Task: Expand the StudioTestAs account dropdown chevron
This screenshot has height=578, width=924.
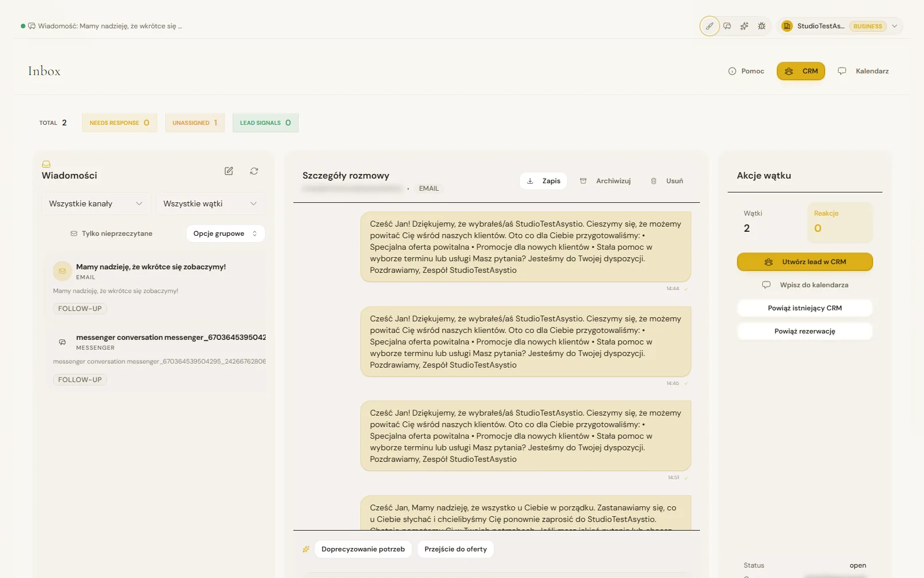Action: pyautogui.click(x=895, y=26)
